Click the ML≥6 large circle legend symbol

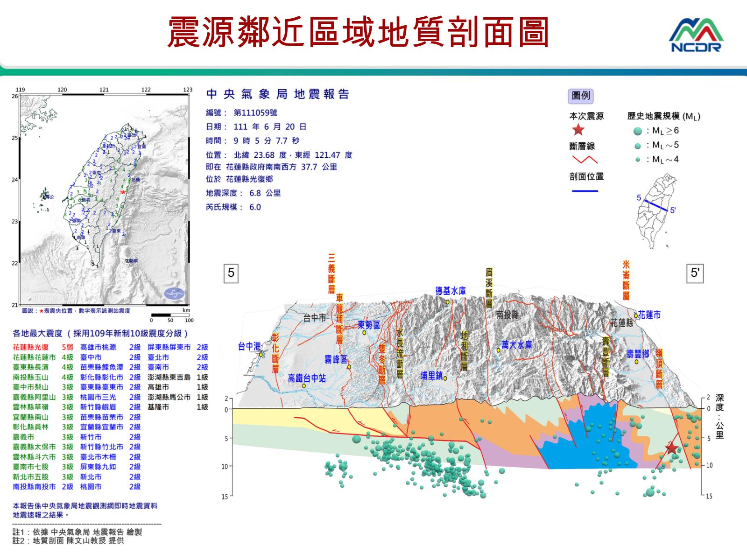pyautogui.click(x=638, y=131)
